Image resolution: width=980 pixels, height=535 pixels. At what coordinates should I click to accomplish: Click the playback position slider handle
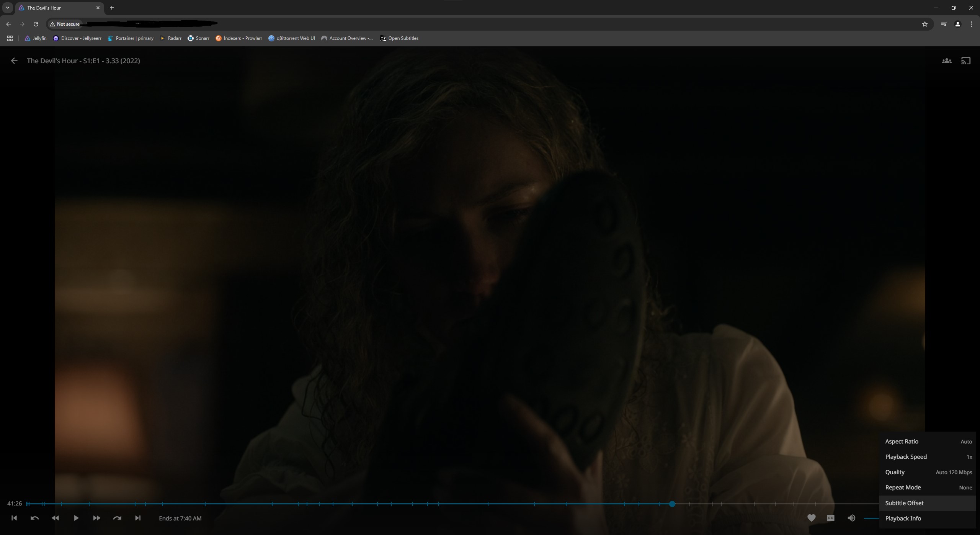tap(672, 504)
